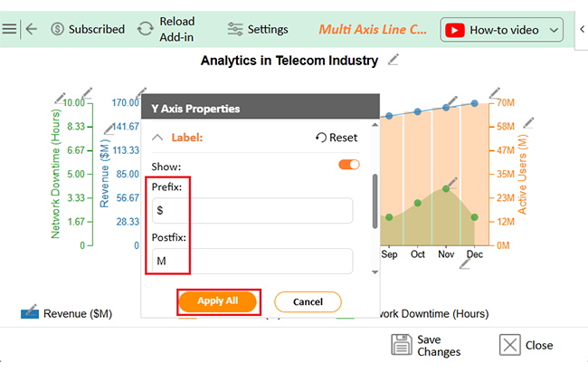Click the Prefix input field
Image resolution: width=588 pixels, height=373 pixels.
pyautogui.click(x=252, y=211)
